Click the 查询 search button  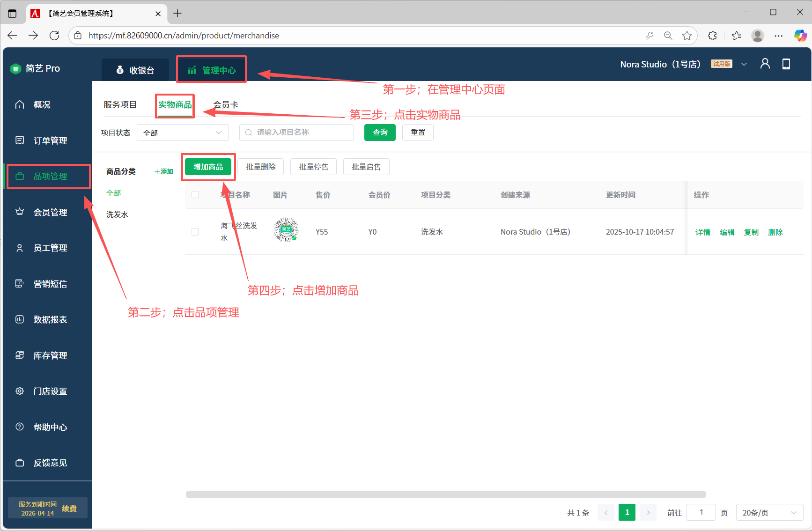click(380, 133)
